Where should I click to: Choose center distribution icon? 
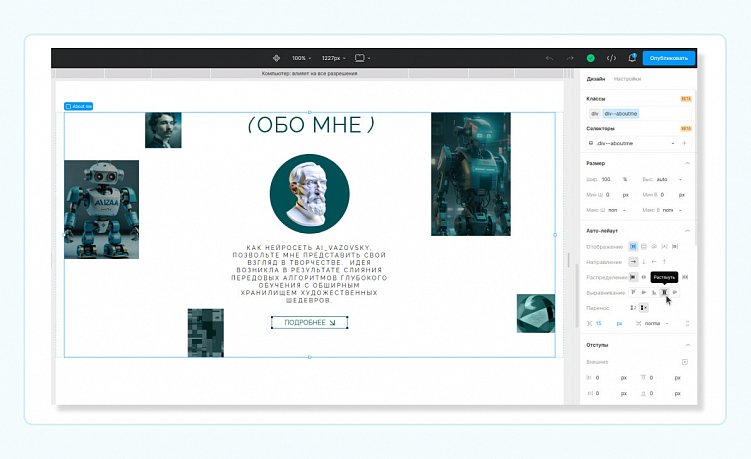[x=644, y=277]
